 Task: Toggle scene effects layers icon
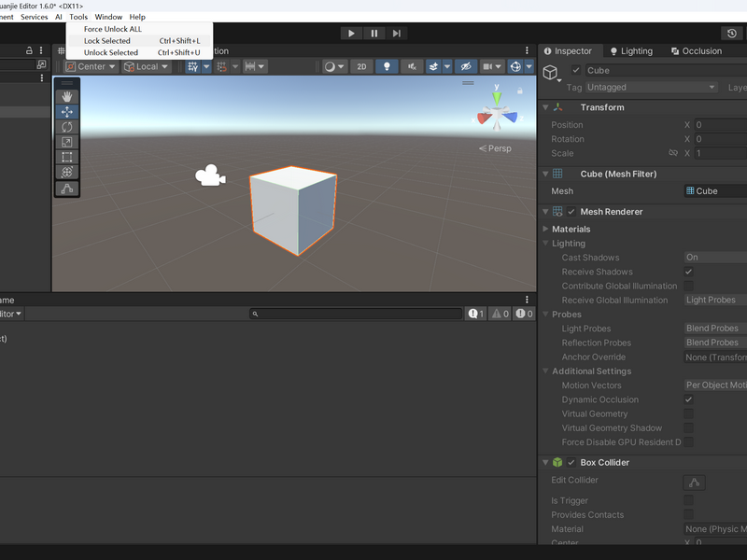tap(433, 66)
